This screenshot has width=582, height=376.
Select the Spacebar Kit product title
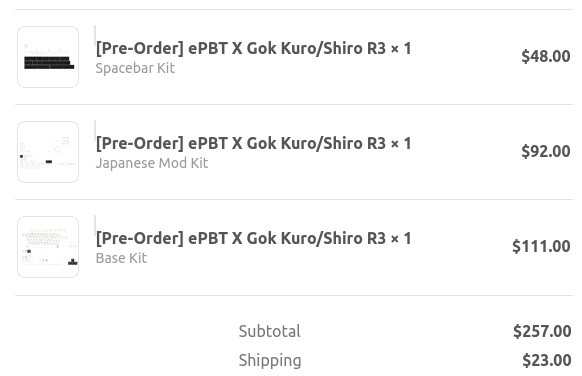(253, 49)
